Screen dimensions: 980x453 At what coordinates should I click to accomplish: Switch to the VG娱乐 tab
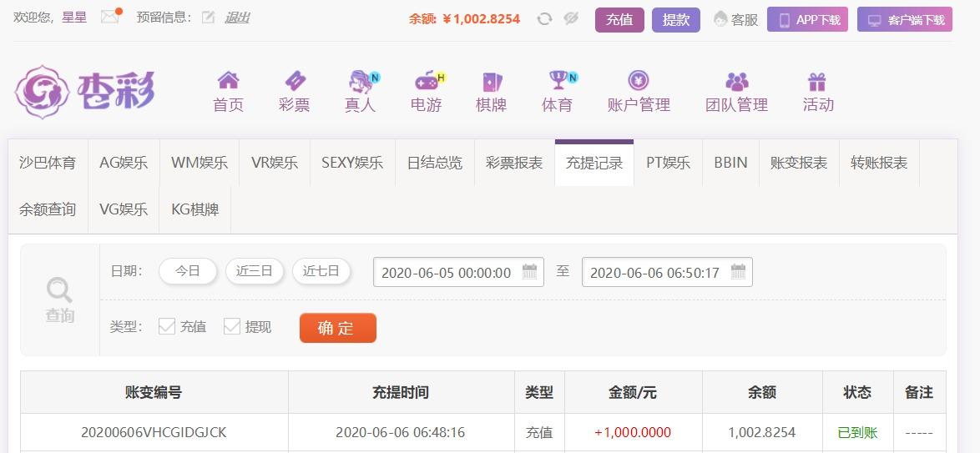(x=124, y=209)
